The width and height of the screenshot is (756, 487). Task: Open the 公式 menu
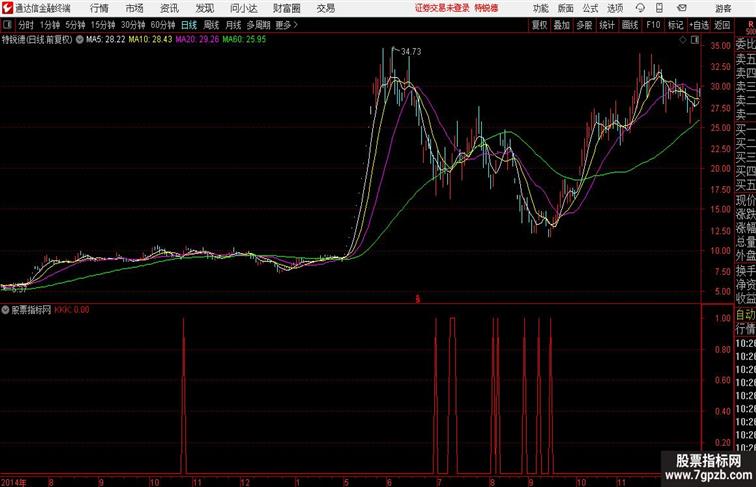pyautogui.click(x=590, y=8)
